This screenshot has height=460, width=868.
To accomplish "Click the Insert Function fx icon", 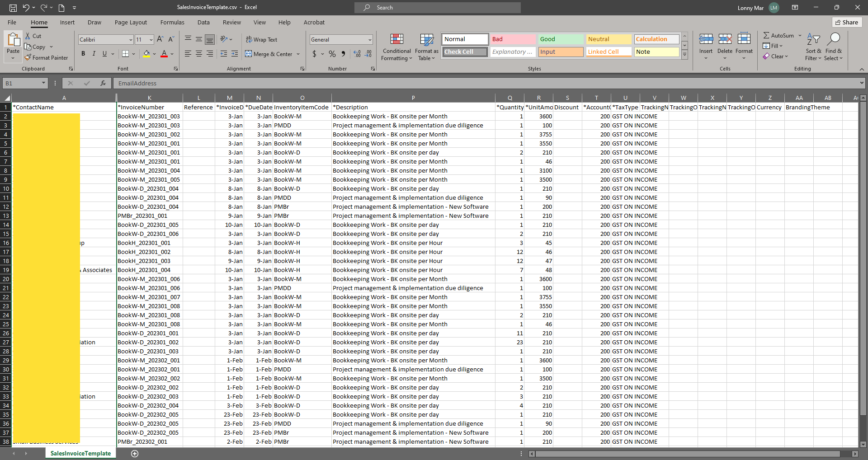I will pos(103,83).
